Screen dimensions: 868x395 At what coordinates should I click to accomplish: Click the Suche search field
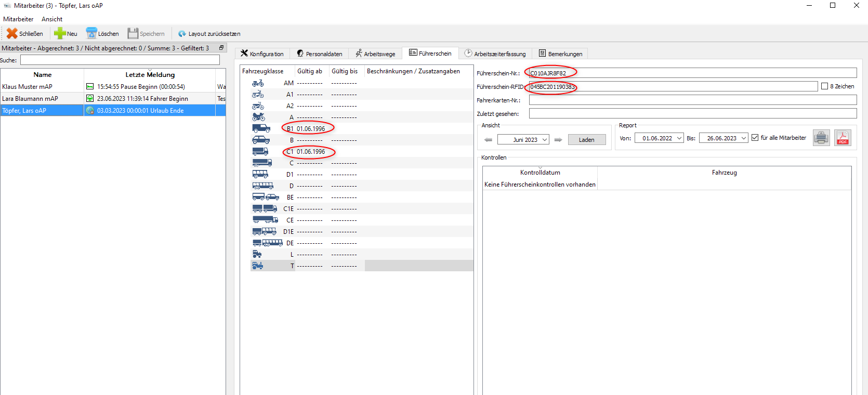pyautogui.click(x=120, y=60)
